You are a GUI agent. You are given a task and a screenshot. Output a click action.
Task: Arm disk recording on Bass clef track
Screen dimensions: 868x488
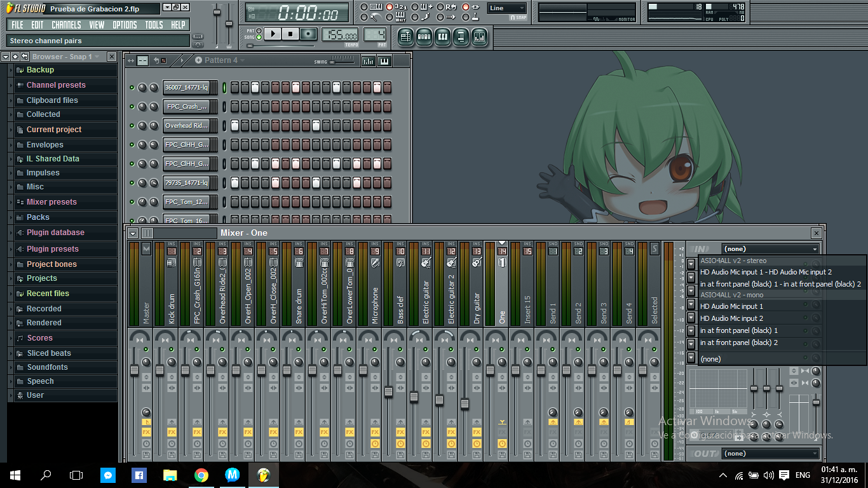400,454
